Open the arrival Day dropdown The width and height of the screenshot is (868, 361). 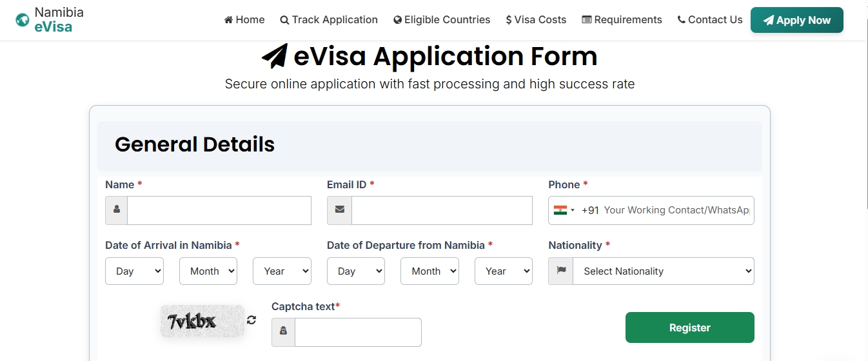click(134, 271)
